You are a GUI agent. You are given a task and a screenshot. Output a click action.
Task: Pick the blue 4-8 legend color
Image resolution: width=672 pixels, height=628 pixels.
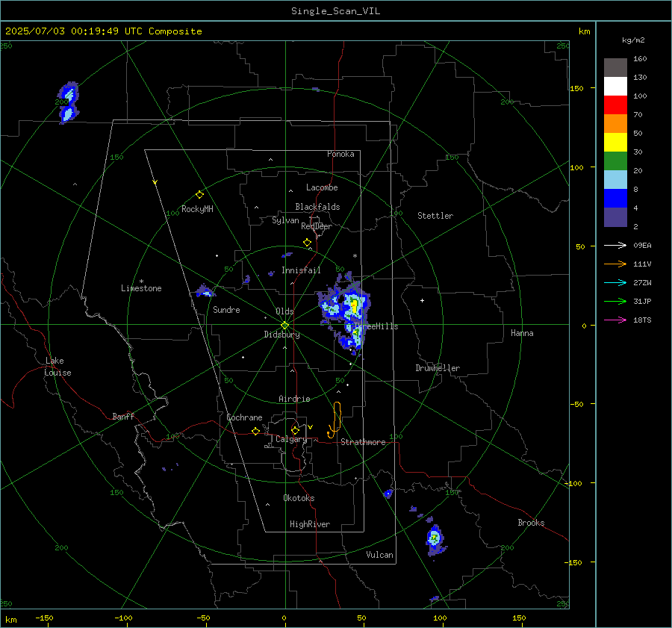coord(615,199)
